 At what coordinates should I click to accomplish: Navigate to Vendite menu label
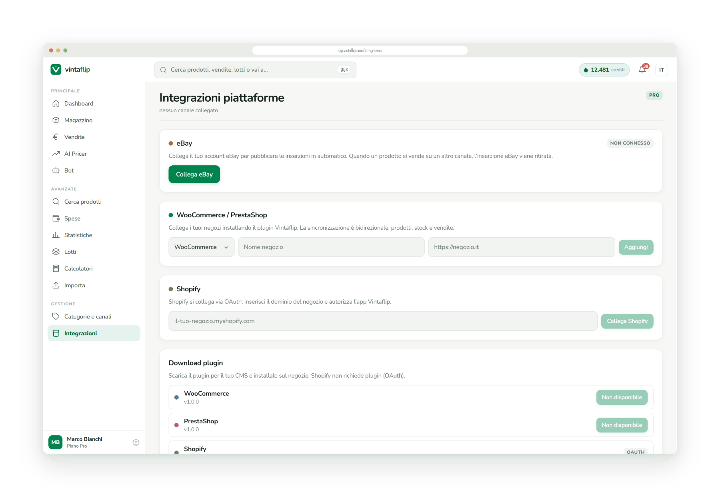[74, 137]
